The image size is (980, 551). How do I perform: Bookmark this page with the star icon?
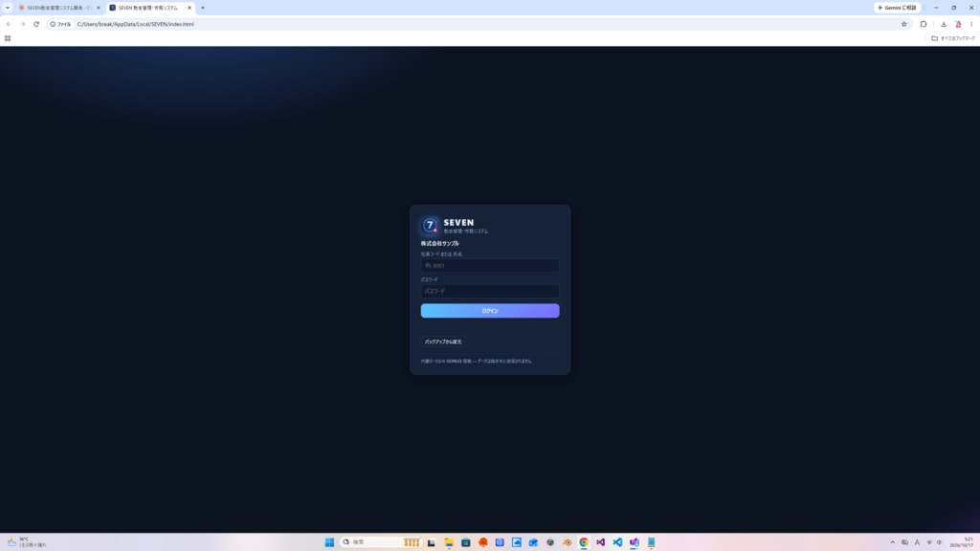click(x=903, y=24)
